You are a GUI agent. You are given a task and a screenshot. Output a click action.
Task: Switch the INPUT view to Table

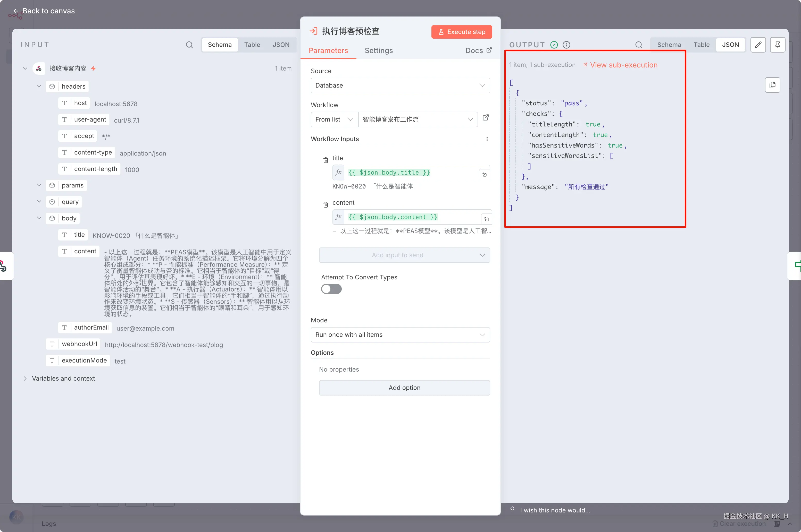252,45
